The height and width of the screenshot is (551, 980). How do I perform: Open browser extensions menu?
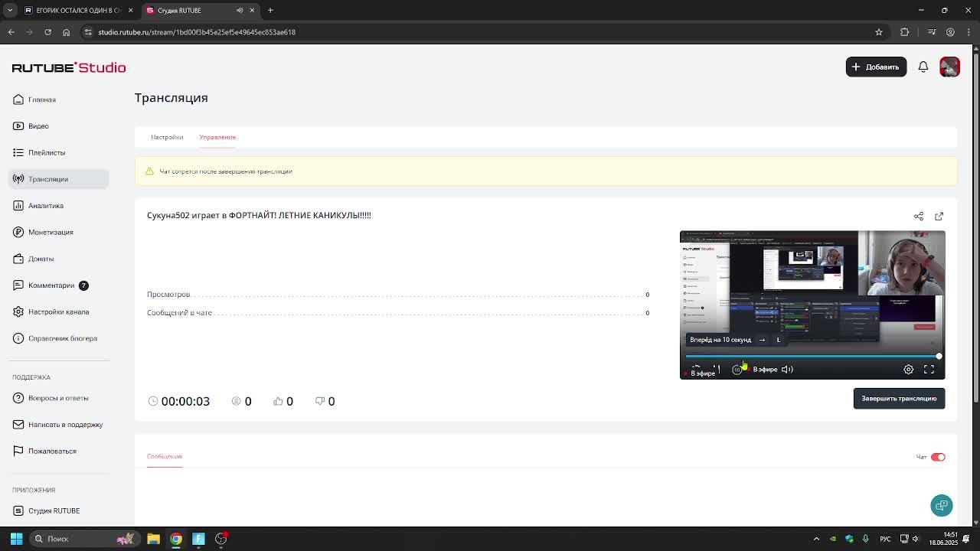point(905,32)
